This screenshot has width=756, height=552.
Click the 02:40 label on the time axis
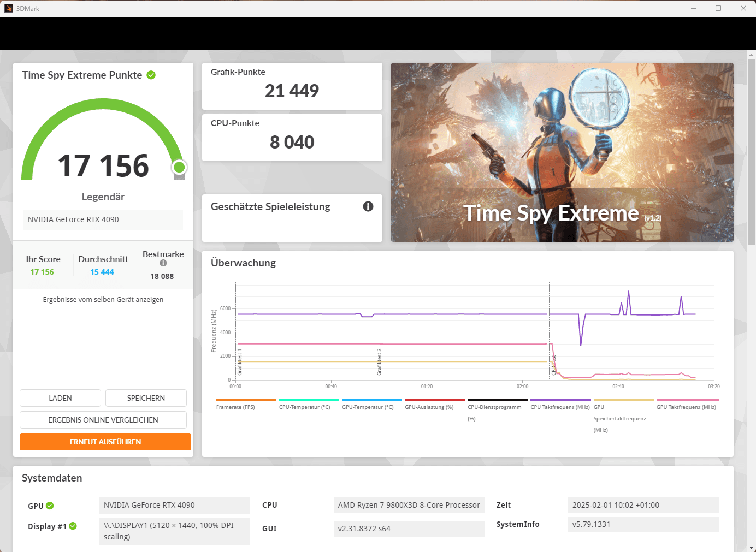pyautogui.click(x=618, y=387)
